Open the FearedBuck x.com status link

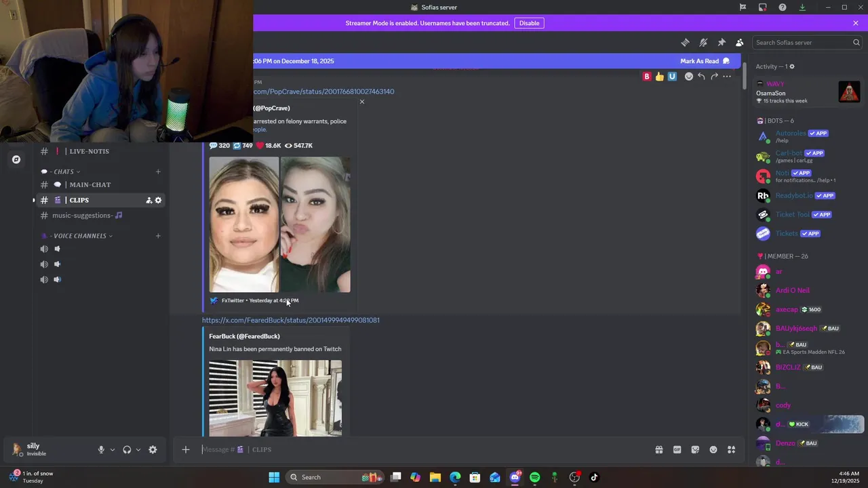click(x=291, y=320)
